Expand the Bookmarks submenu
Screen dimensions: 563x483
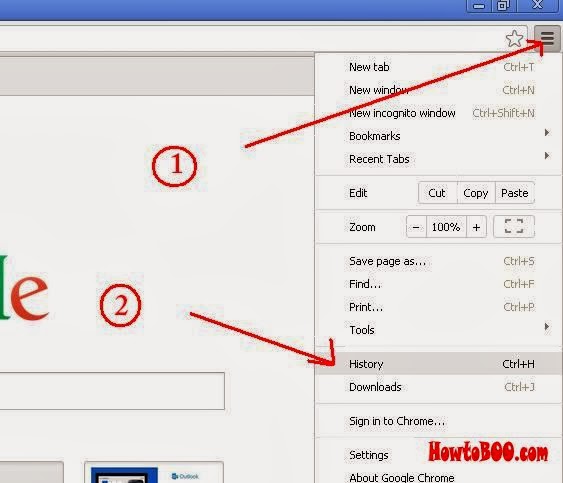(x=438, y=136)
